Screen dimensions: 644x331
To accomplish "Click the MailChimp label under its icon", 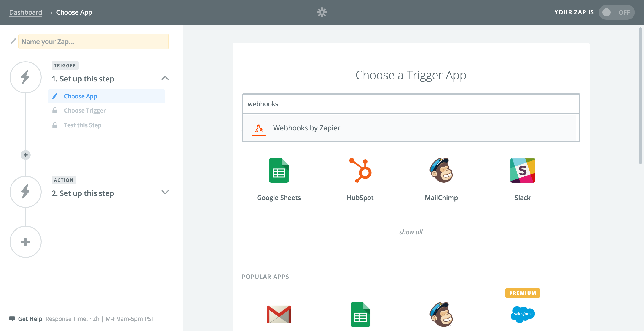I will point(441,198).
